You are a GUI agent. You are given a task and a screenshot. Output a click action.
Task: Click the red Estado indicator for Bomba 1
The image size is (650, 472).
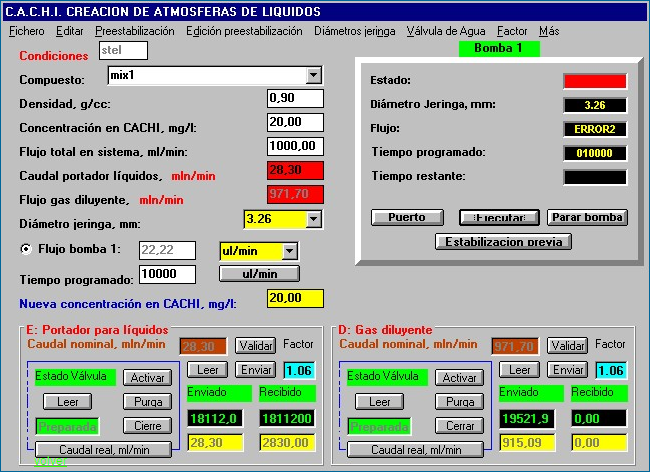[594, 81]
